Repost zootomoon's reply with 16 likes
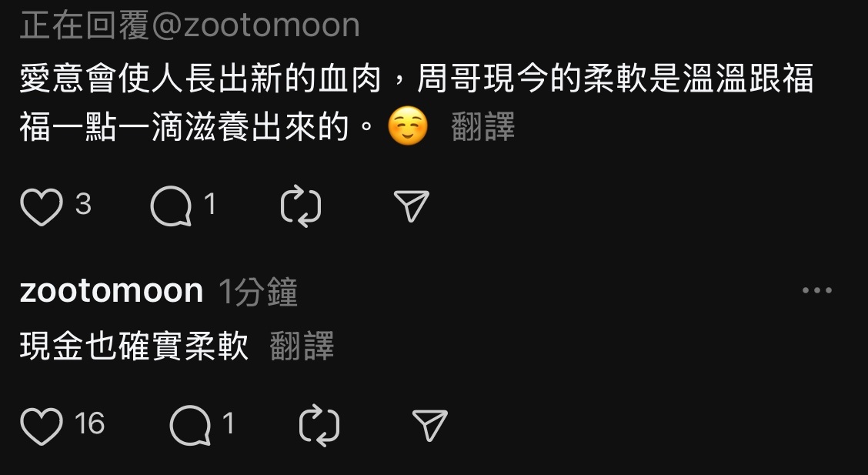 (319, 425)
